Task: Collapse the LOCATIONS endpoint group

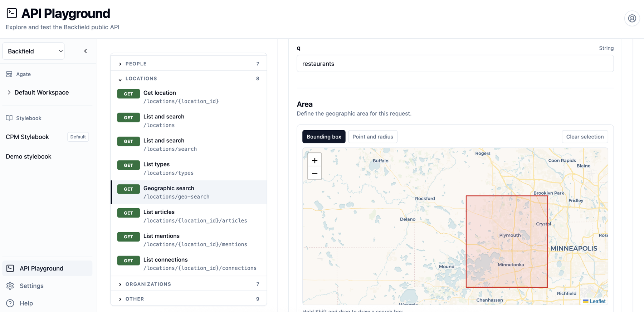Action: (x=189, y=79)
